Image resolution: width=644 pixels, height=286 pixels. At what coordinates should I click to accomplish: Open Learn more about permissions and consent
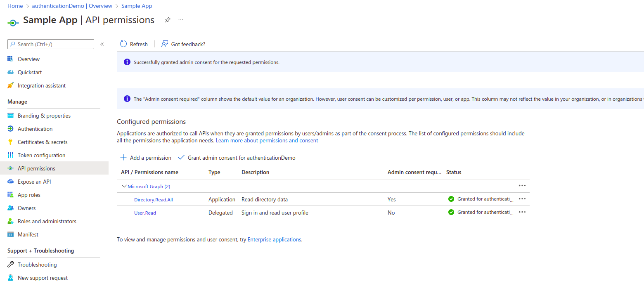[267, 140]
